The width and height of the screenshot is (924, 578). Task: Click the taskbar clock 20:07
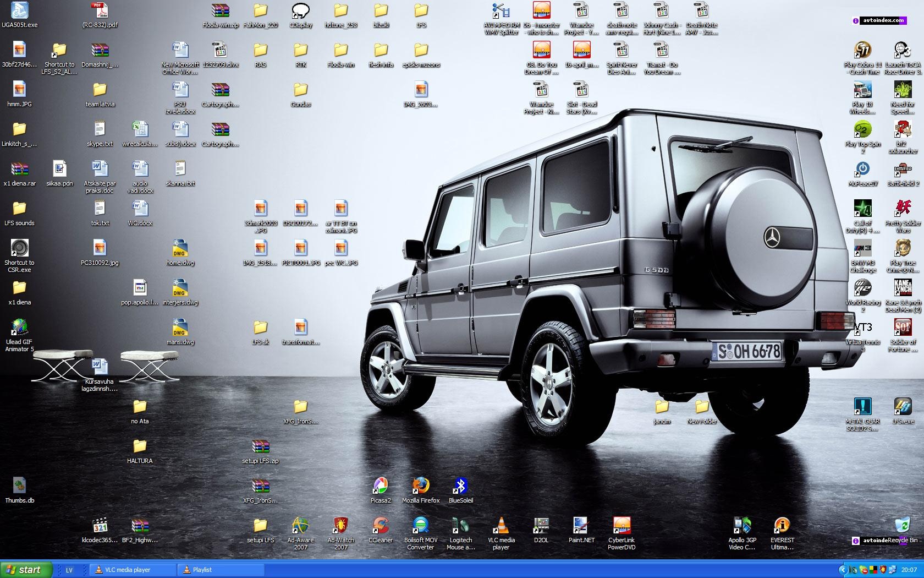tap(909, 570)
